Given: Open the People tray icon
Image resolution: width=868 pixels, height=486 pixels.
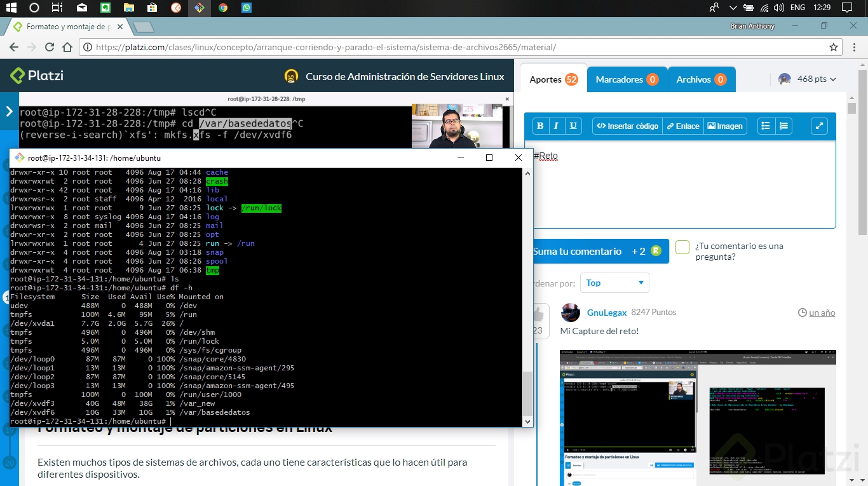Looking at the screenshot, I should tap(714, 8).
